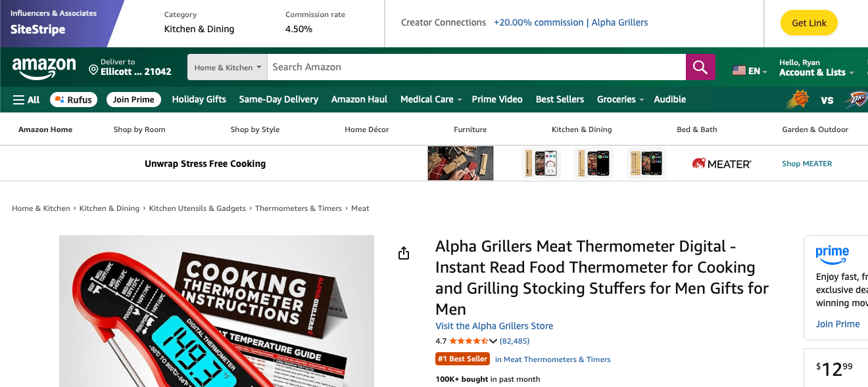Screen dimensions: 868x387
Task: Expand the EN language selector
Action: click(750, 71)
